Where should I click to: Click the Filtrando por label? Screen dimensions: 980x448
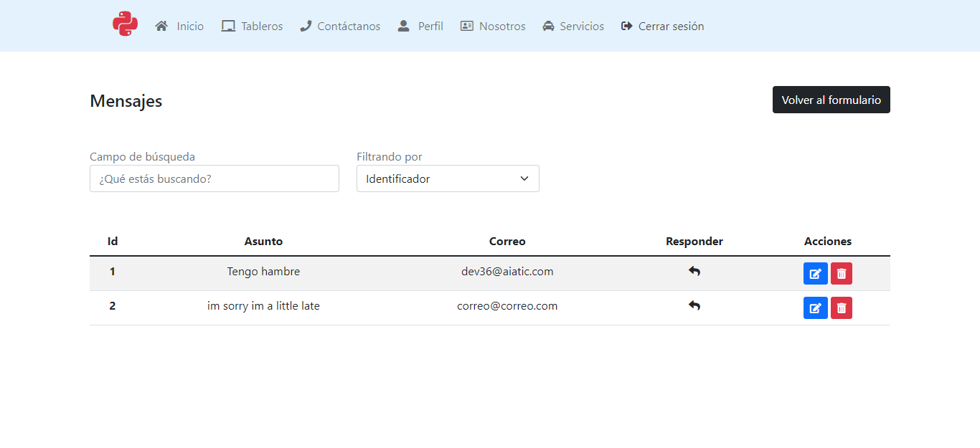[390, 156]
